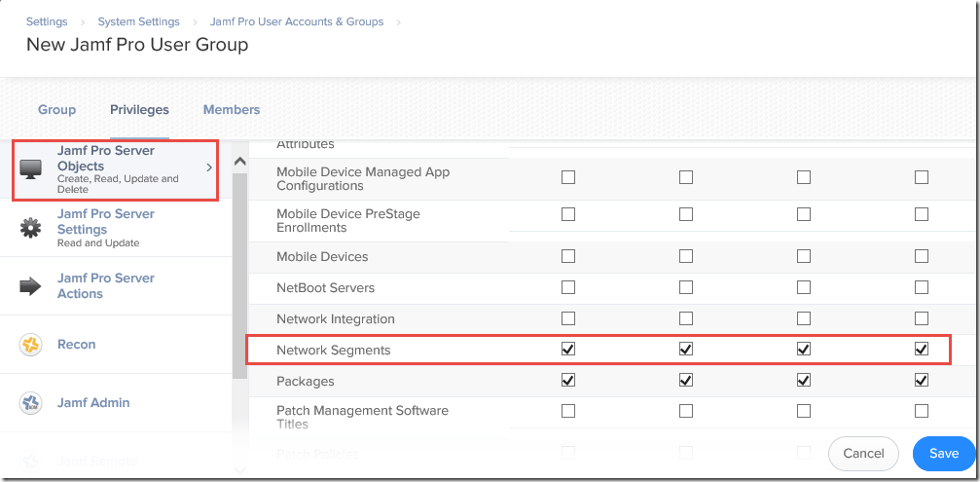
Task: Select Jamf Pro Server Actions category
Action: 116,285
